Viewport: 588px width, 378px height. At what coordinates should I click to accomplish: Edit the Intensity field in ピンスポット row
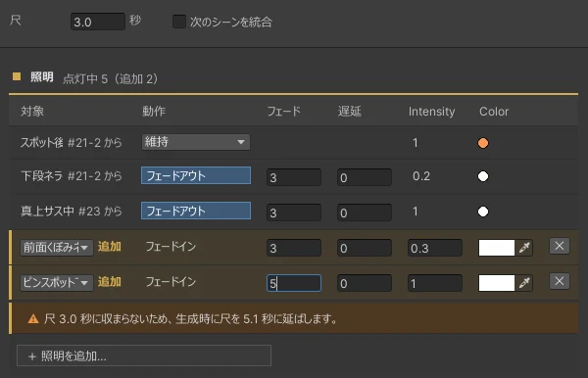(x=434, y=283)
